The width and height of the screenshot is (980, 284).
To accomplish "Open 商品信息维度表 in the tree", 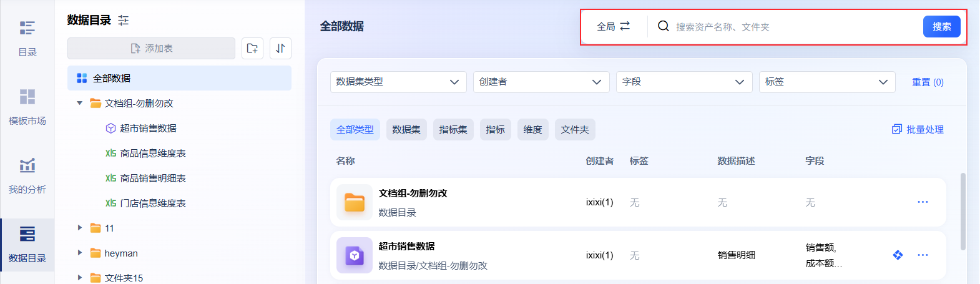I will [152, 153].
